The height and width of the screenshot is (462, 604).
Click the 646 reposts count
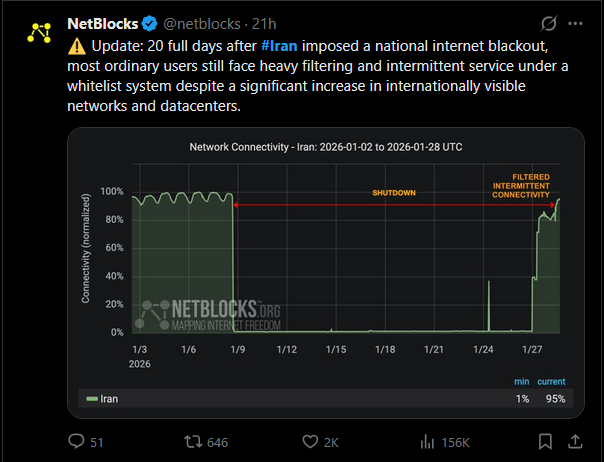(215, 441)
